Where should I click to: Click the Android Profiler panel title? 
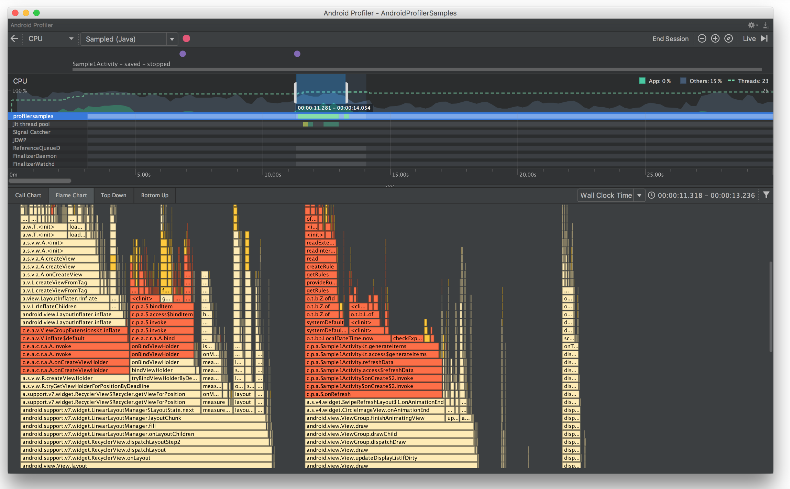[32, 25]
